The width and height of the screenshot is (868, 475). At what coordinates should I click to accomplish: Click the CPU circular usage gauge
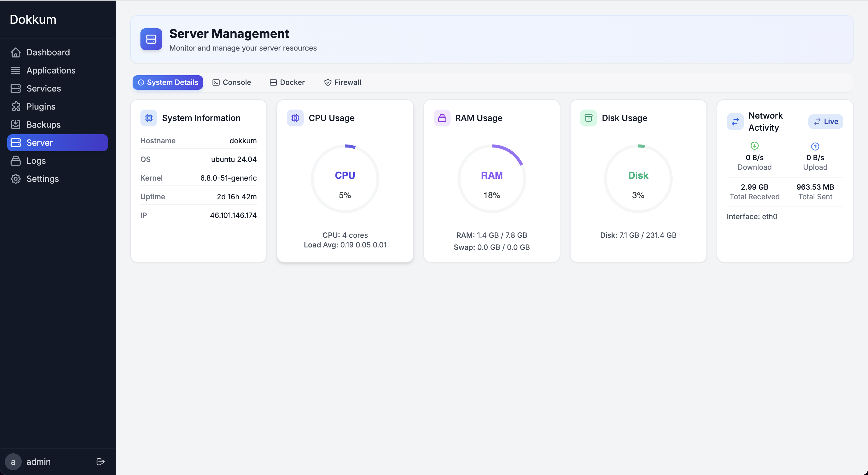345,179
